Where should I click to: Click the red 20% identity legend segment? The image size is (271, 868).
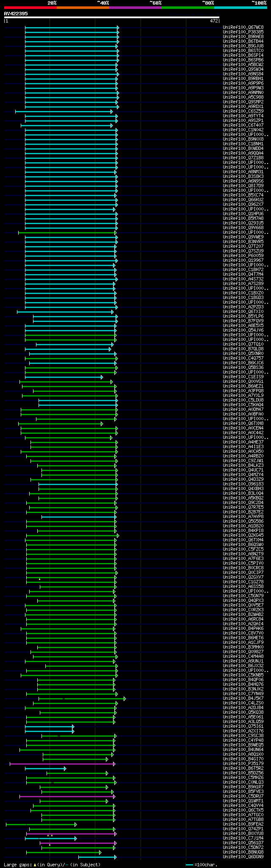(30, 8)
